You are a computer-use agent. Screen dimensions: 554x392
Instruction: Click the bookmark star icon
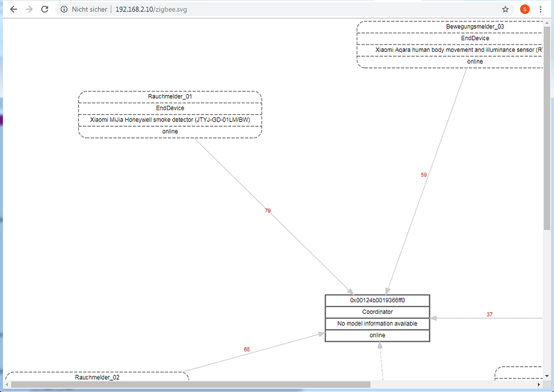(x=505, y=9)
